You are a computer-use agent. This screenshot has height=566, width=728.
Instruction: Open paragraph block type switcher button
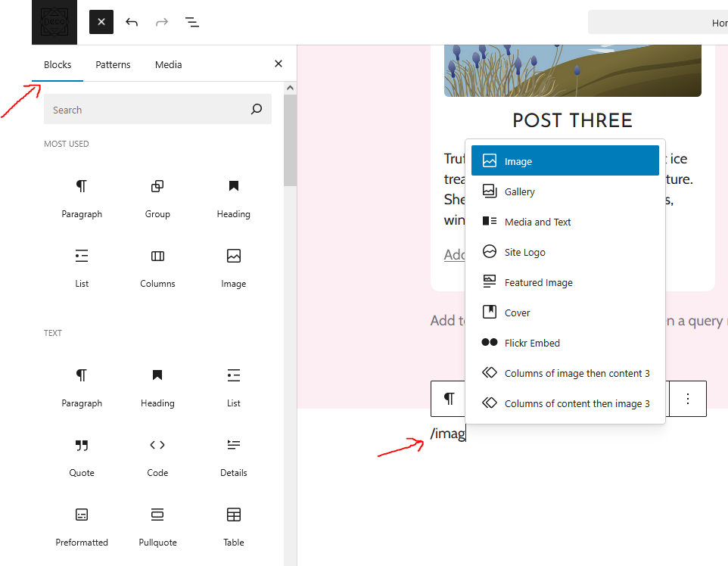[449, 399]
